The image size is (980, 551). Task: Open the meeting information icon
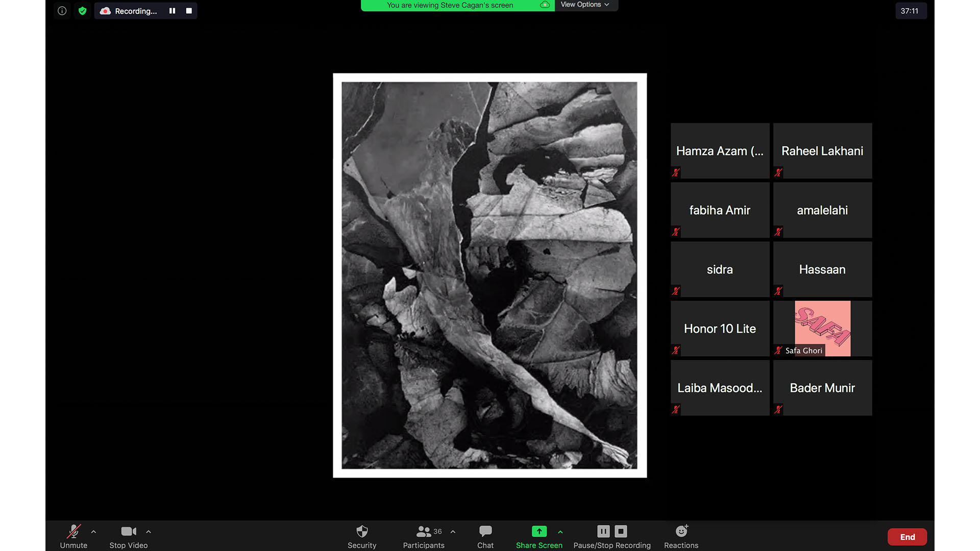(x=62, y=11)
